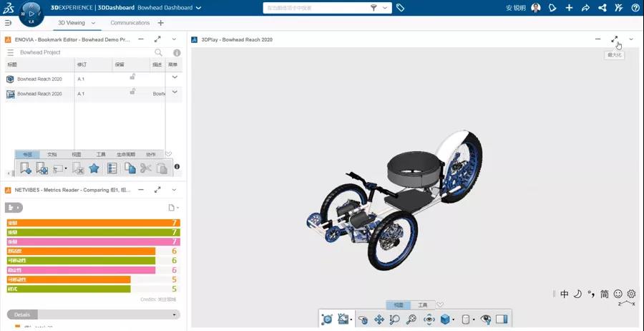Image resolution: width=644 pixels, height=331 pixels.
Task: Open Bookmark Editor widget chevron menu
Action: [x=174, y=39]
